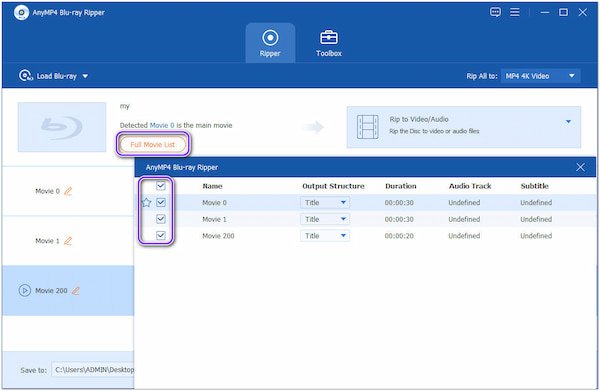
Task: Select the Ripper tab
Action: 270,42
